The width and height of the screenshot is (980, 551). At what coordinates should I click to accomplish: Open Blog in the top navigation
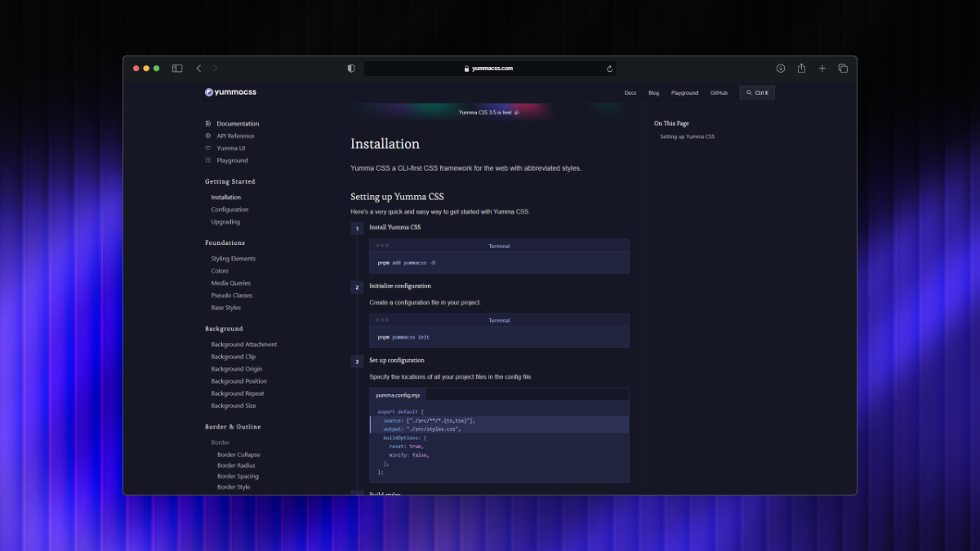tap(653, 93)
